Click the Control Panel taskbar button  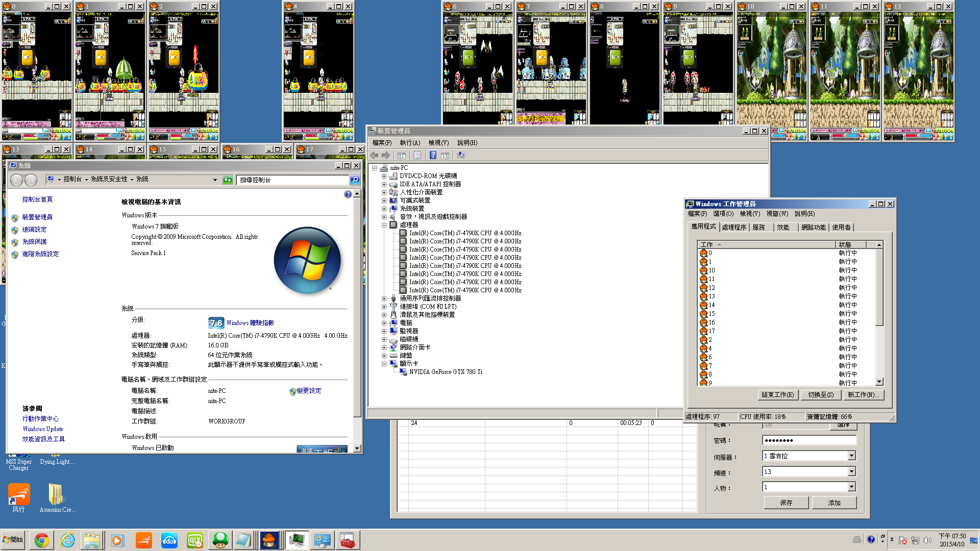click(322, 540)
